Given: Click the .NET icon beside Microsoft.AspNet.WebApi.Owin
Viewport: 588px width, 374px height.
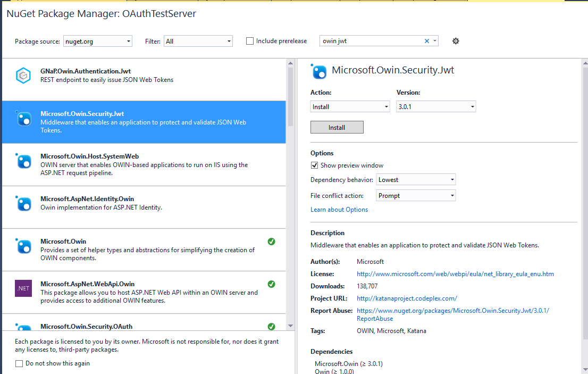Looking at the screenshot, I should (23, 288).
